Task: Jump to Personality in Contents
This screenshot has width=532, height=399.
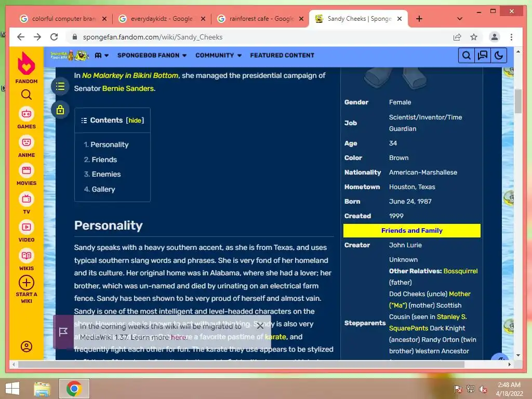Action: coord(109,144)
